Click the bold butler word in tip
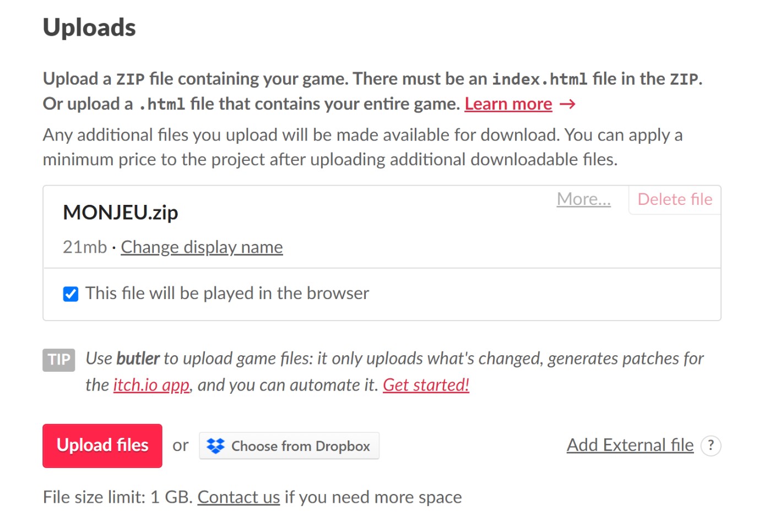The height and width of the screenshot is (532, 780). [138, 359]
